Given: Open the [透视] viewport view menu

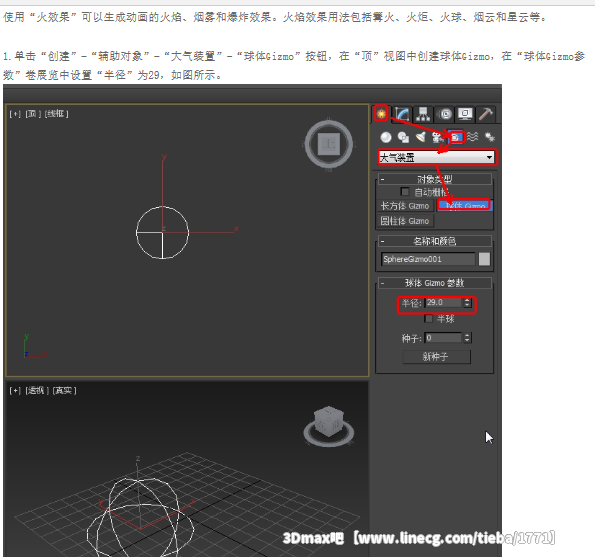Looking at the screenshot, I should (36, 390).
